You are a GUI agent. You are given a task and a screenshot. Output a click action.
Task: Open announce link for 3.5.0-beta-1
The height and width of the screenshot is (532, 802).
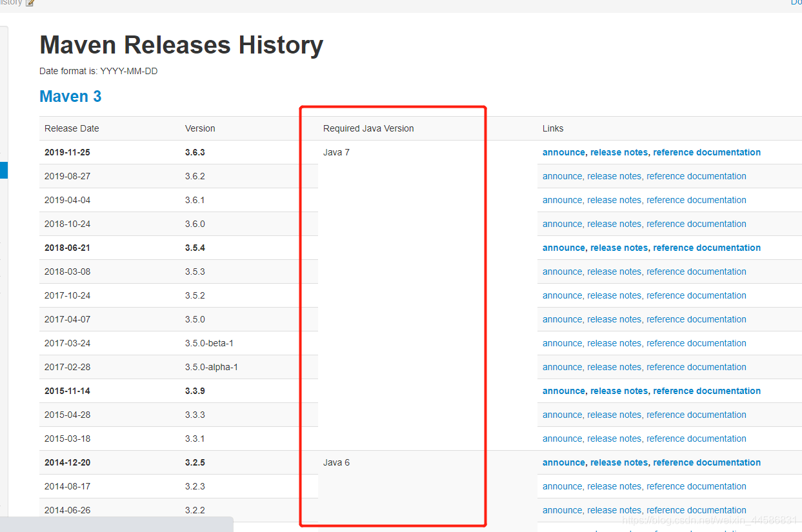point(562,344)
